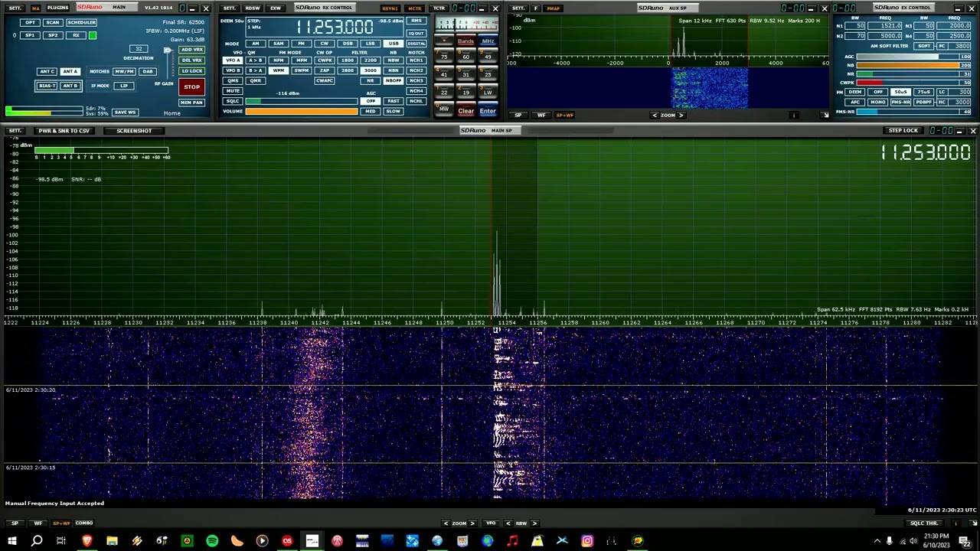
Task: Click the SCAN button
Action: tap(52, 22)
